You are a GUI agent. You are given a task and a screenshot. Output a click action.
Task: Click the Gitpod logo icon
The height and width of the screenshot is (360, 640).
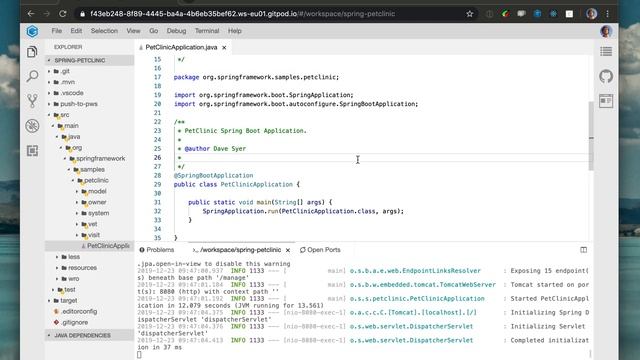32,31
